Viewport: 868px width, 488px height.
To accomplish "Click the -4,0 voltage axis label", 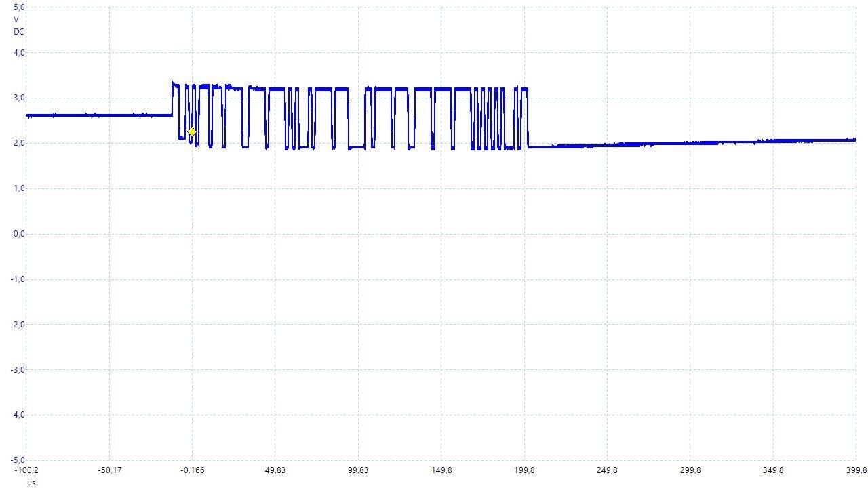I will pos(18,415).
